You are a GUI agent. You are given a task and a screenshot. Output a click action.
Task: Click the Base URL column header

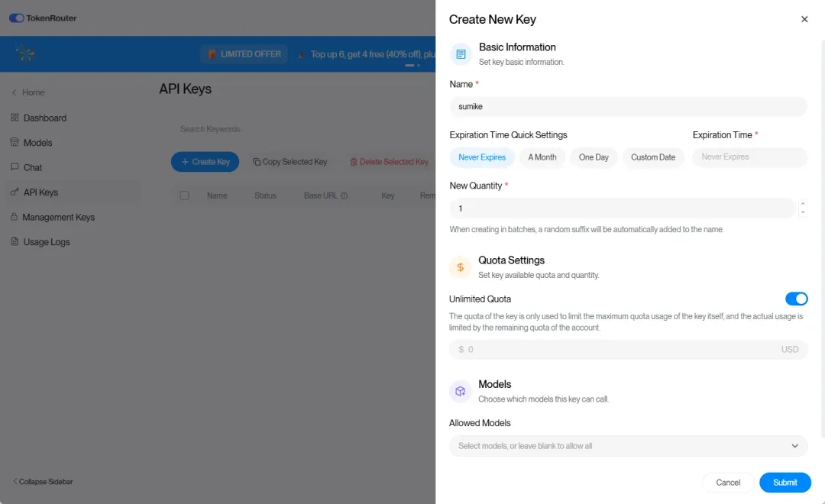(x=320, y=195)
